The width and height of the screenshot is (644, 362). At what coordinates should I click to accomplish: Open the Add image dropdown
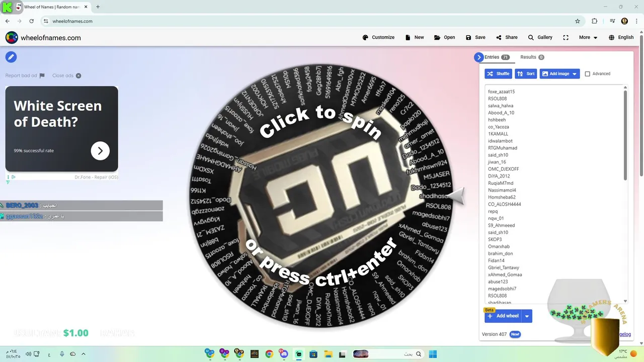point(559,73)
